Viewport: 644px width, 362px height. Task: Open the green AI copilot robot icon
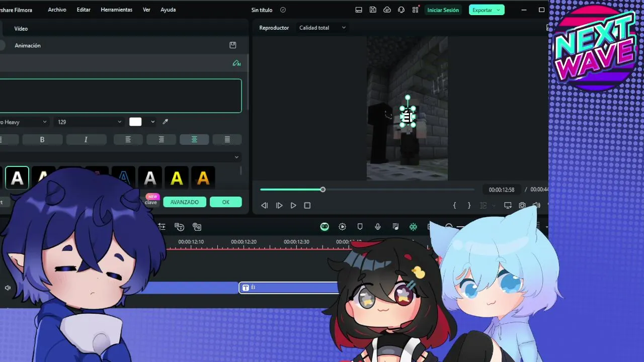point(325,227)
